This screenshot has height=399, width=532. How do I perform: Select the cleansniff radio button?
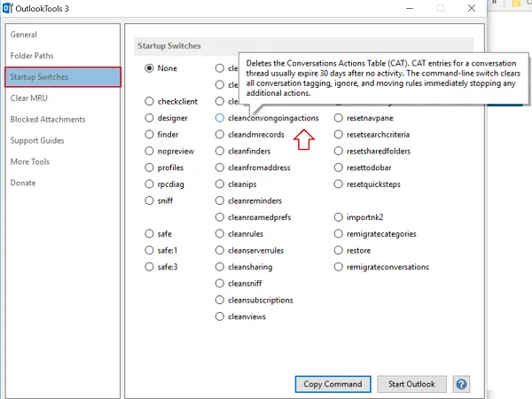coord(220,284)
